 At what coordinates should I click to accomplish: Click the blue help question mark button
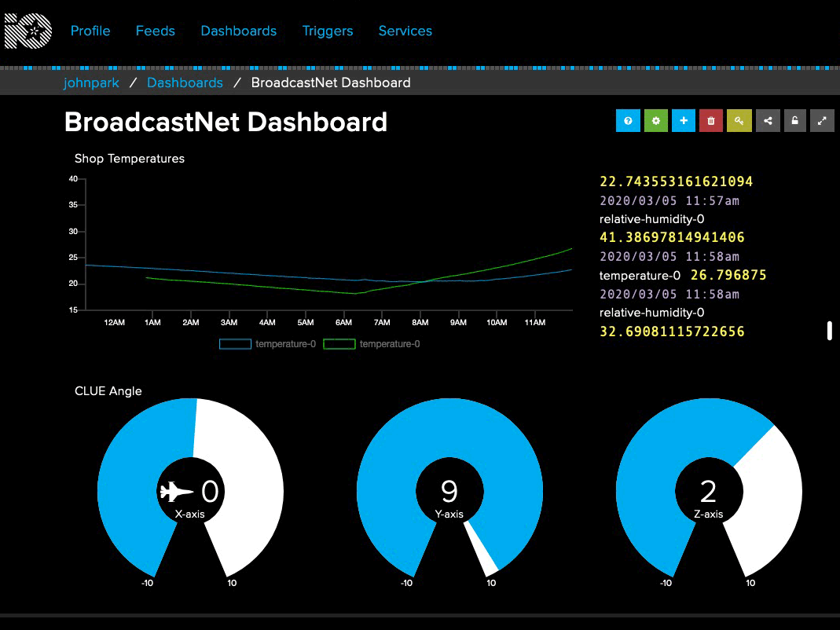[628, 121]
